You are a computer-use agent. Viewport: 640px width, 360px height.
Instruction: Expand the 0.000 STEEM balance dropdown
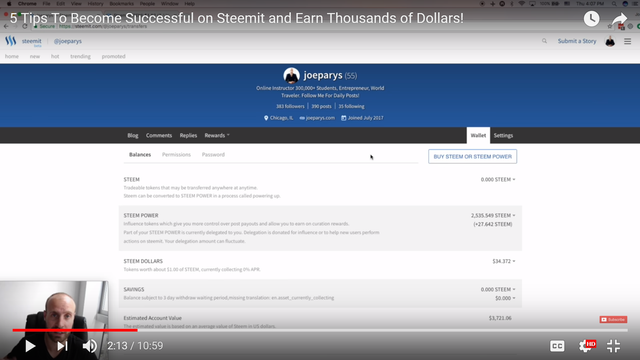tap(498, 180)
